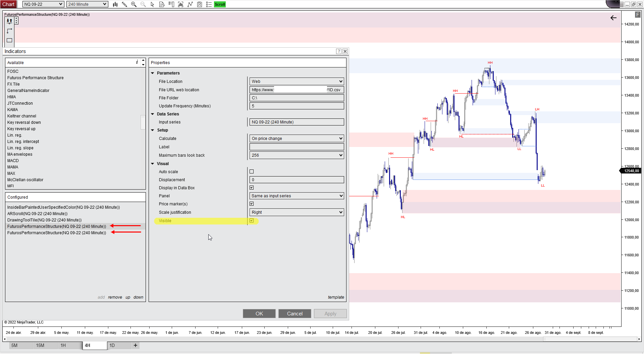This screenshot has width=644, height=354.
Task: Open the properties list icon
Action: pyautogui.click(x=209, y=4)
